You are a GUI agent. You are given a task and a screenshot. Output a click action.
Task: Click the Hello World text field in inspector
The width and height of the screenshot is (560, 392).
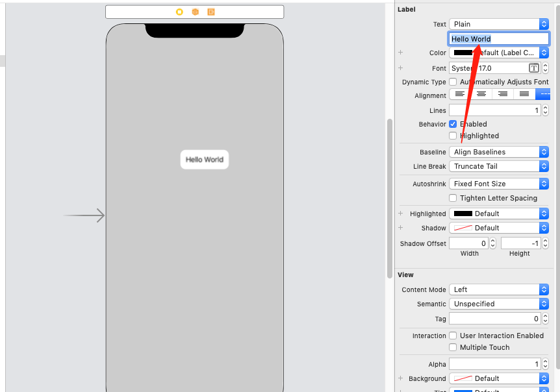pyautogui.click(x=498, y=38)
